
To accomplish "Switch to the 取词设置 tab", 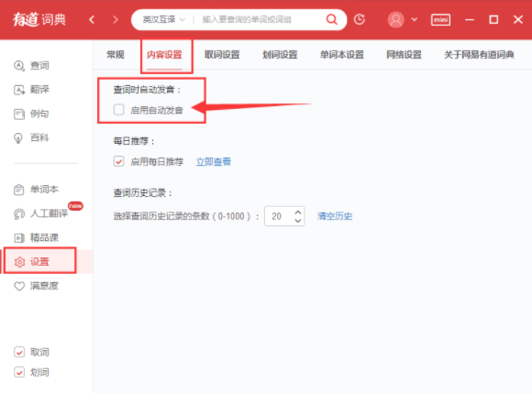I will [222, 55].
